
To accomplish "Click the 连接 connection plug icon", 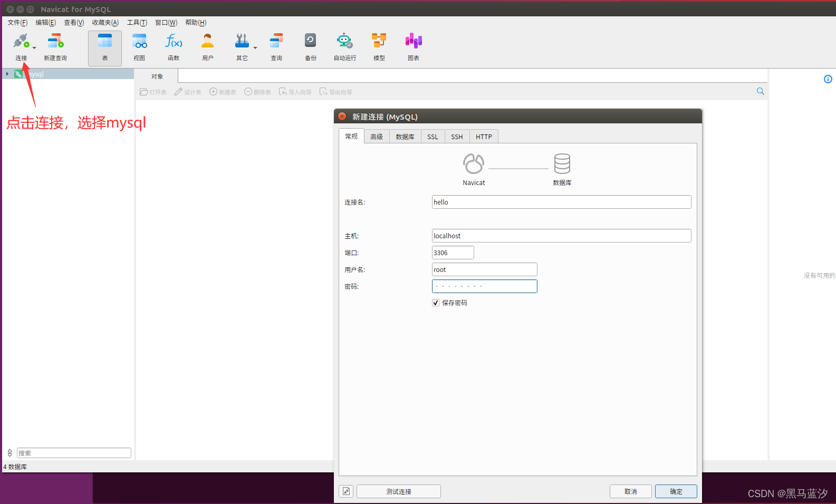I will 21,41.
